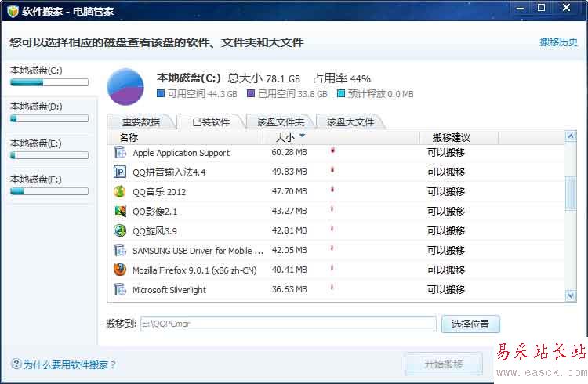
Task: Switch to the 重要数据 tab
Action: point(140,122)
